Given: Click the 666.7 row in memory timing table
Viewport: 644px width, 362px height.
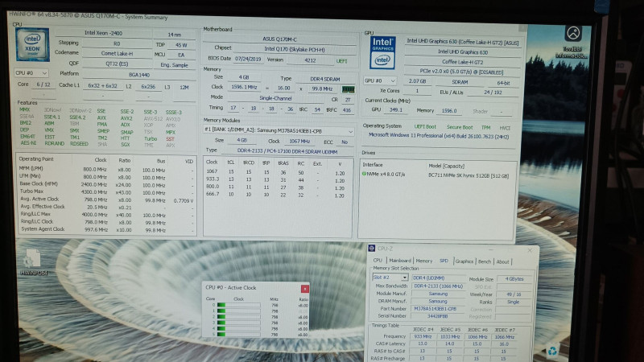Looking at the screenshot, I should coord(278,195).
